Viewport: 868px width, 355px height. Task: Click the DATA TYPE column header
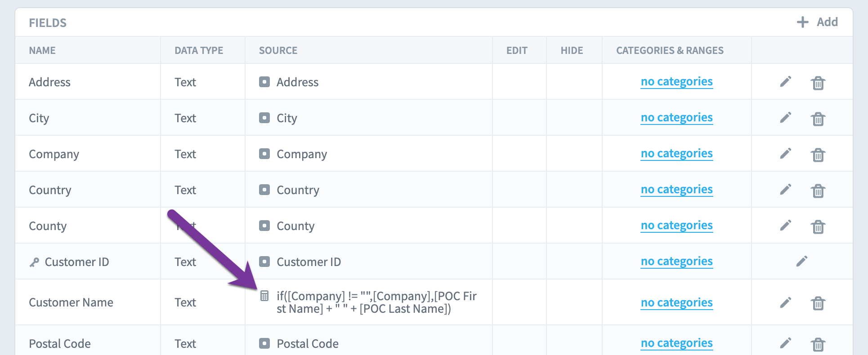click(199, 50)
